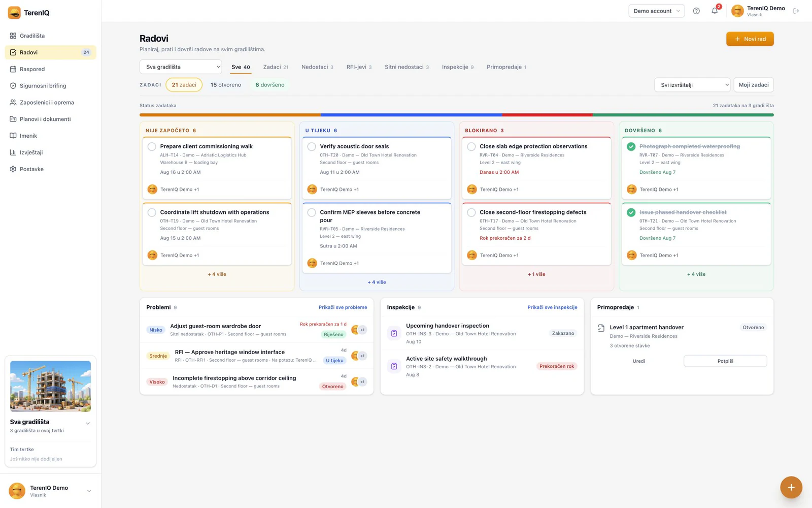Click the help question mark icon
Screen dimensions: 812x508
[696, 11]
